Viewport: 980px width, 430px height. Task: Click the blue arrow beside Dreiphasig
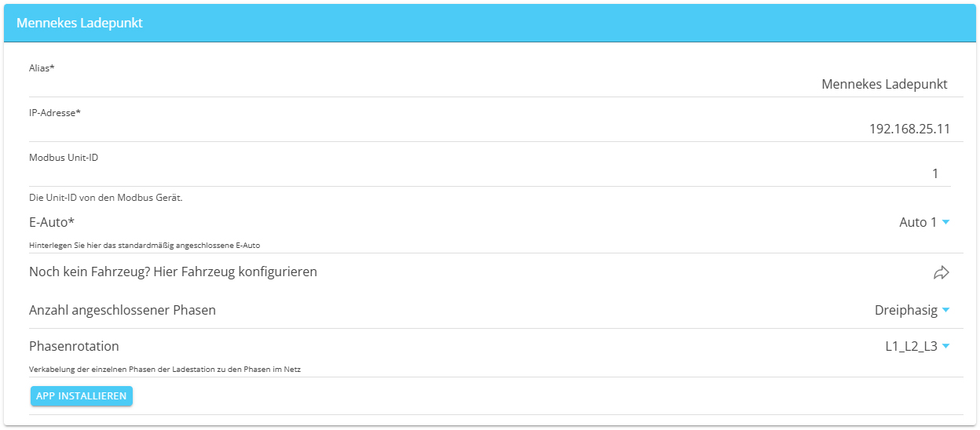pyautogui.click(x=945, y=310)
